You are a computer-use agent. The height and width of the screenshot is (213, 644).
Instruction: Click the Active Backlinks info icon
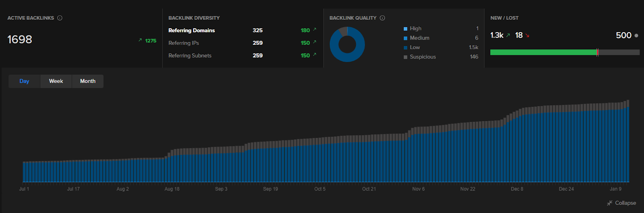click(x=60, y=18)
